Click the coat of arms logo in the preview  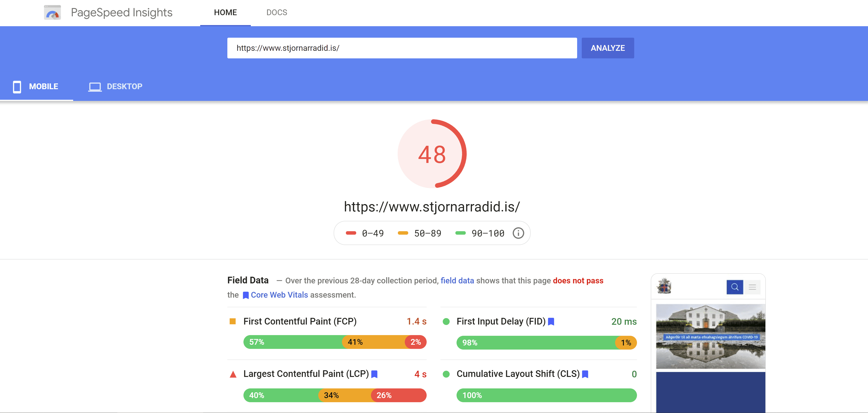pyautogui.click(x=664, y=286)
